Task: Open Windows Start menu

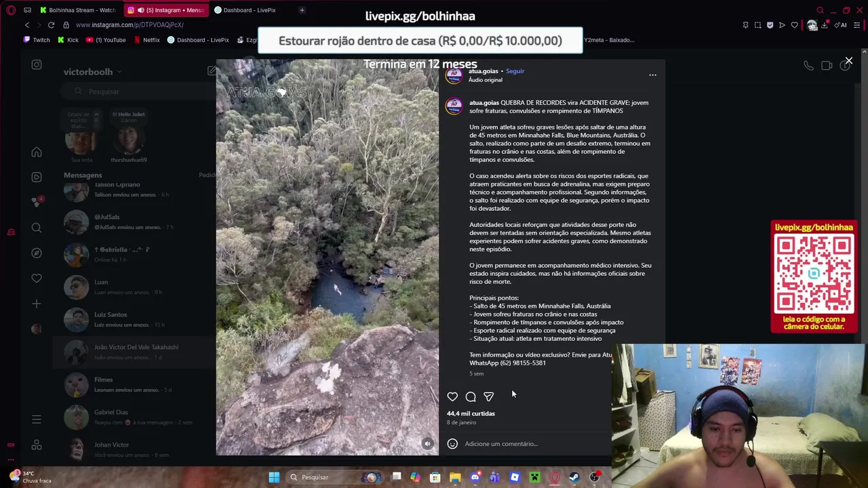Action: 274,477
